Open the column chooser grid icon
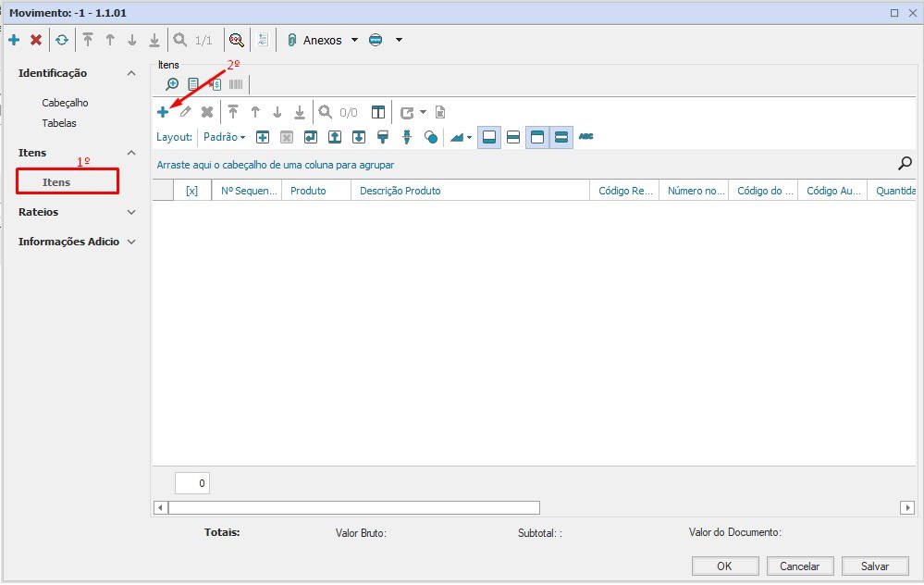This screenshot has height=585, width=924. pos(378,111)
